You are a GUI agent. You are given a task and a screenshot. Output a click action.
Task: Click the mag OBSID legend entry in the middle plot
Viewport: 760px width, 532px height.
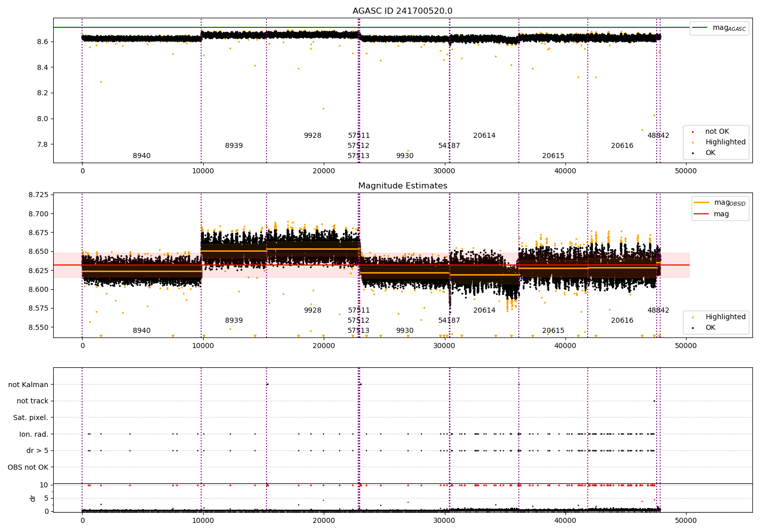(719, 203)
